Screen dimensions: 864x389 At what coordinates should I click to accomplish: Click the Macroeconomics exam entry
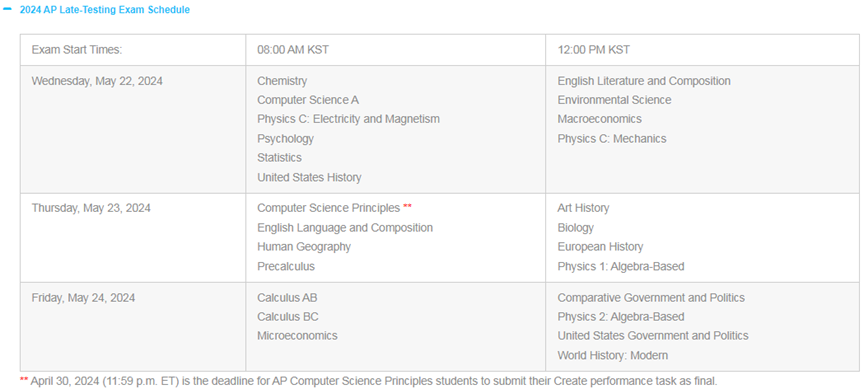pos(600,119)
